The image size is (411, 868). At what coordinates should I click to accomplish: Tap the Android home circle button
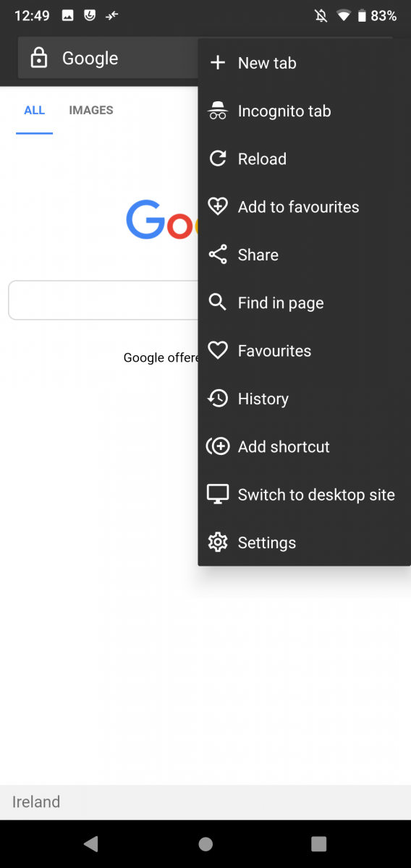tap(205, 843)
